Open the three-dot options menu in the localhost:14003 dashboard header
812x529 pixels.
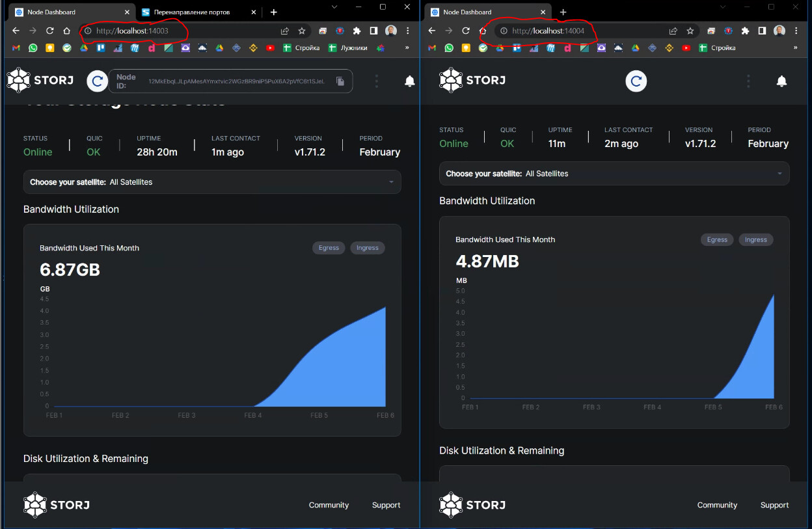376,81
